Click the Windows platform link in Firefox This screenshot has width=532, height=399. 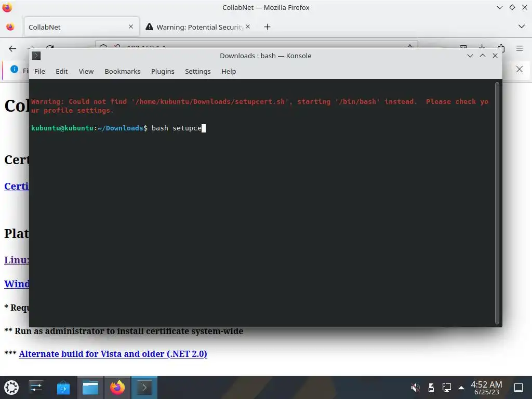pos(17,284)
